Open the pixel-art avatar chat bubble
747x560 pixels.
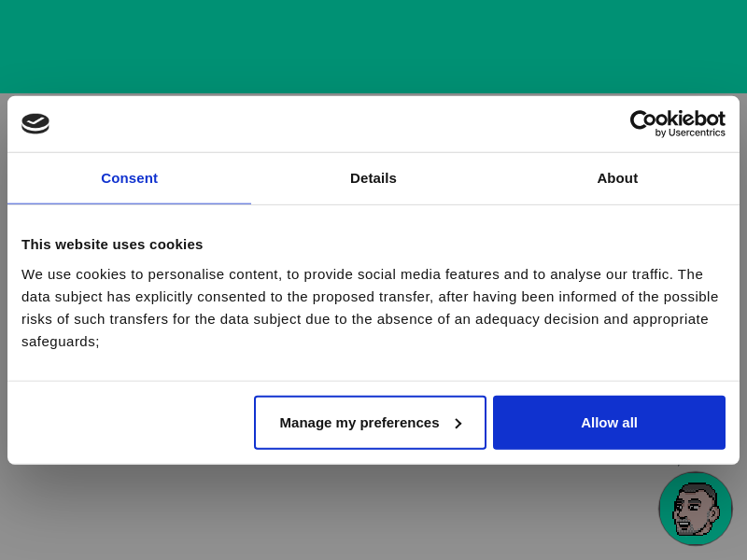pyautogui.click(x=695, y=509)
